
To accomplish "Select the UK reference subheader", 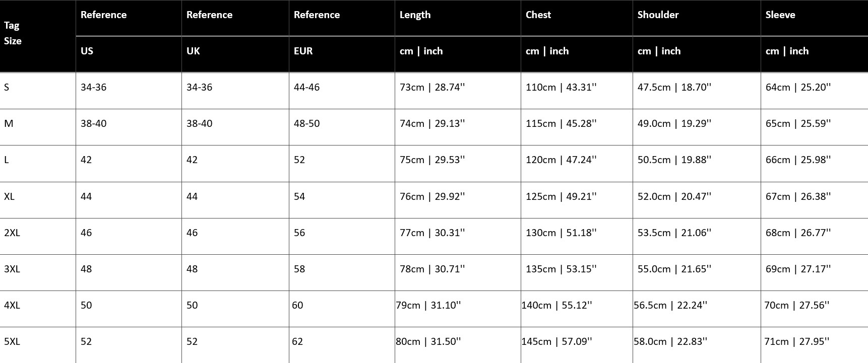I will click(x=193, y=51).
